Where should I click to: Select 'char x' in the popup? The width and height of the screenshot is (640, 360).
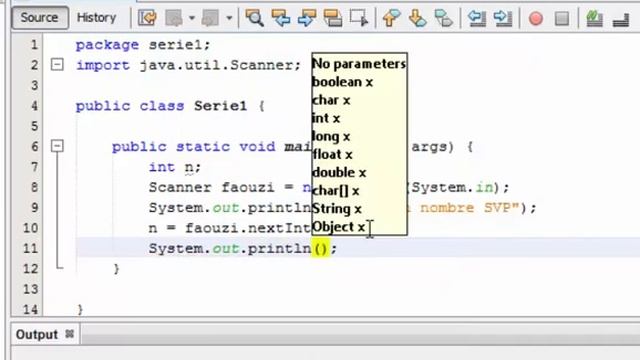pyautogui.click(x=331, y=100)
